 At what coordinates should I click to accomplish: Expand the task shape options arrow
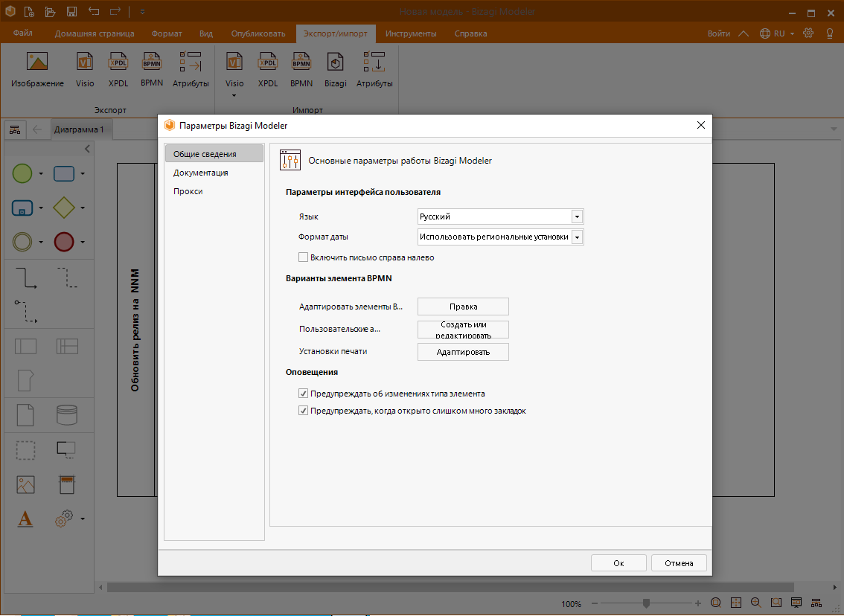pos(83,174)
